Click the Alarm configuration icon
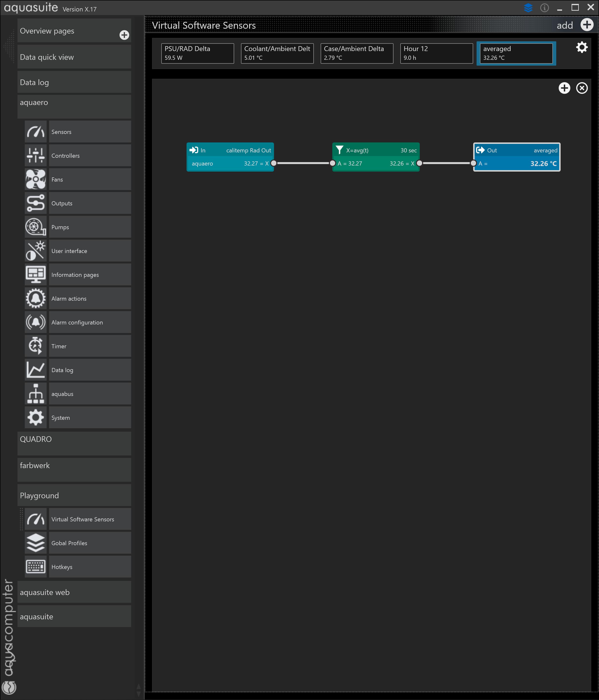 pos(35,322)
